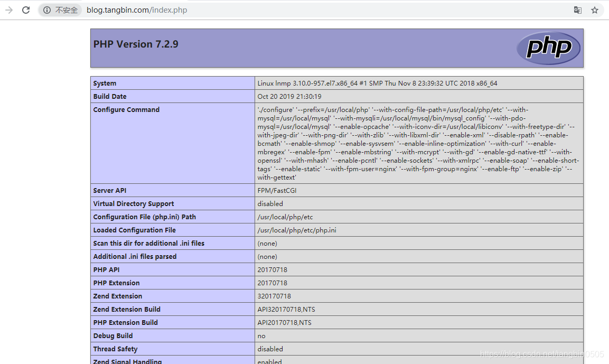Viewport: 609px width, 364px height.
Task: Select the Linux lnmp system value
Action: click(377, 83)
